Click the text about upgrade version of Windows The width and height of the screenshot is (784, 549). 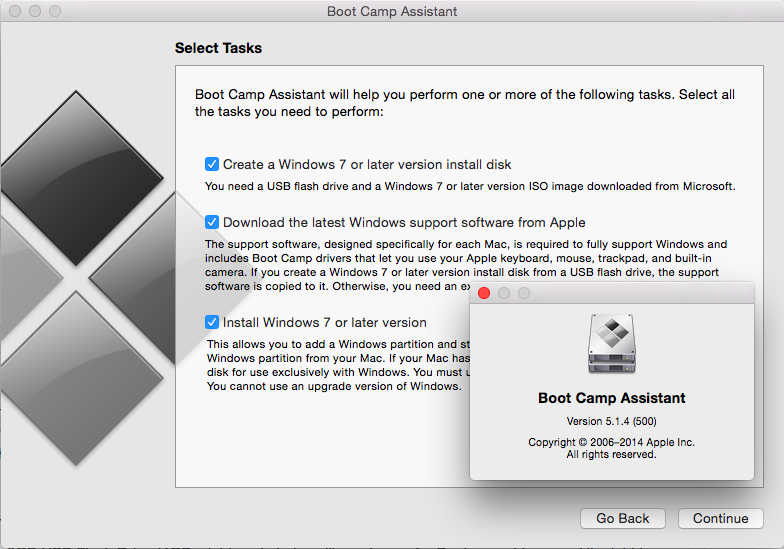(334, 386)
